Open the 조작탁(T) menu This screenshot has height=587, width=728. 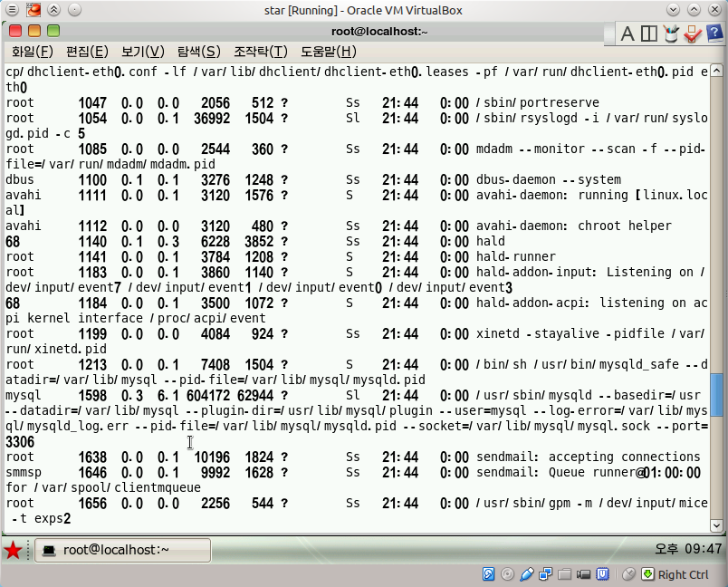(261, 51)
